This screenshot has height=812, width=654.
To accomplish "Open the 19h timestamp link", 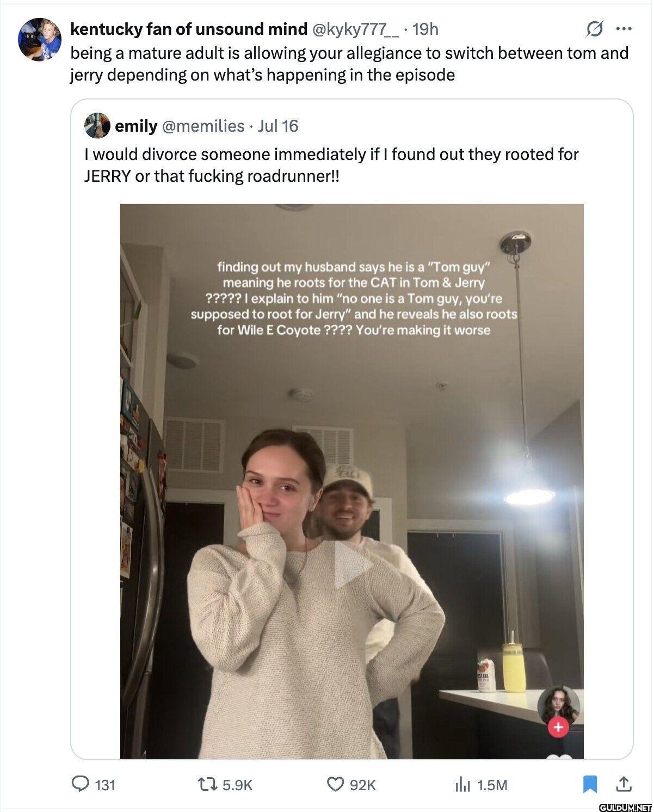I will coord(425,29).
